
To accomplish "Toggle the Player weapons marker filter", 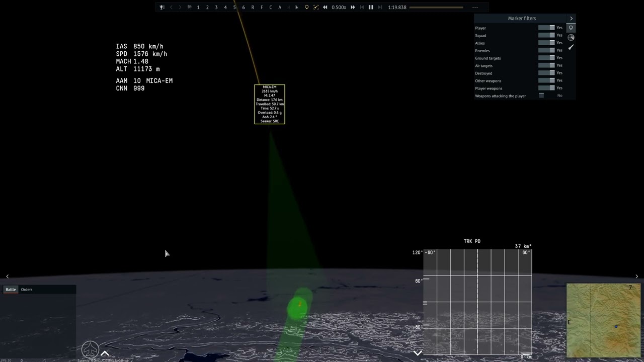I will [546, 88].
